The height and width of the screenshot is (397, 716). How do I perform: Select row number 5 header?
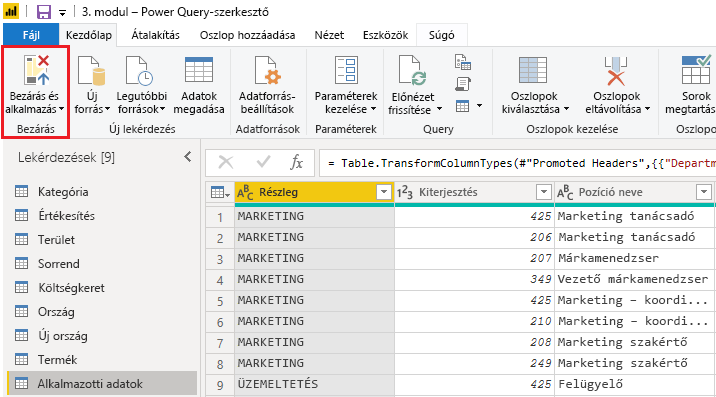[220, 302]
